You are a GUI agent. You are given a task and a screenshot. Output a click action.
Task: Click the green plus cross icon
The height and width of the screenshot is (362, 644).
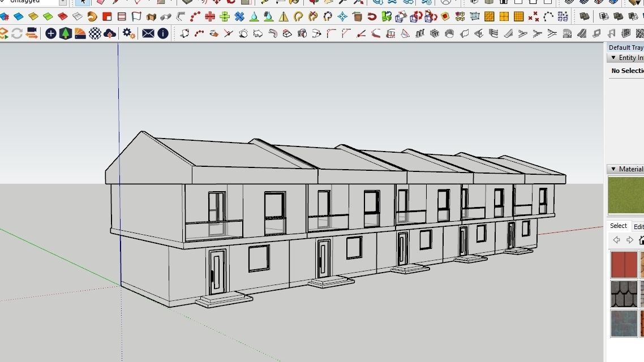(x=225, y=16)
